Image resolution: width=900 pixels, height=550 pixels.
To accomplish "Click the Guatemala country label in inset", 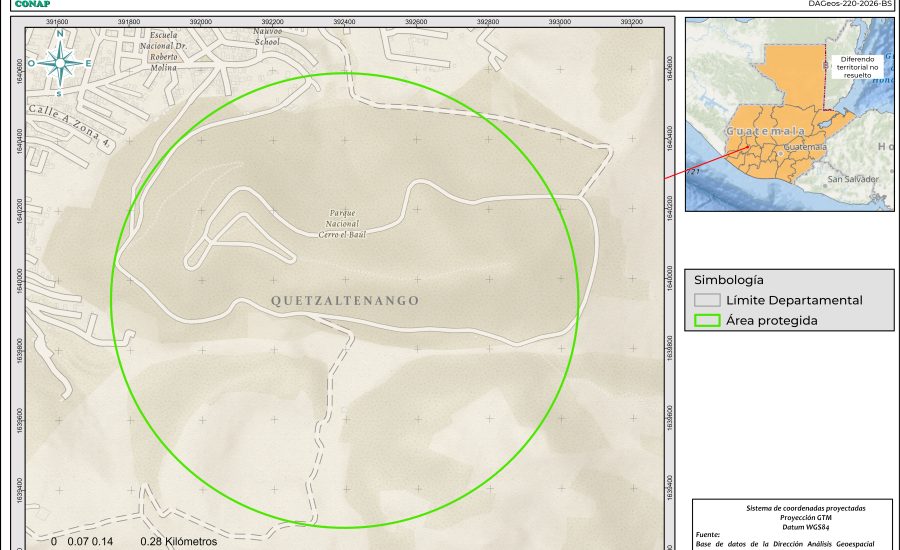I will point(765,132).
